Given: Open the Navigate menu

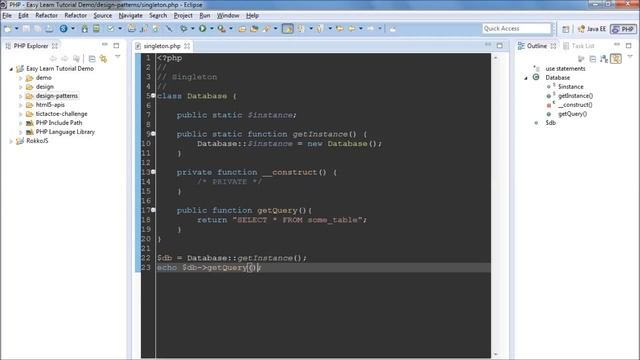Looking at the screenshot, I should click(x=131, y=16).
